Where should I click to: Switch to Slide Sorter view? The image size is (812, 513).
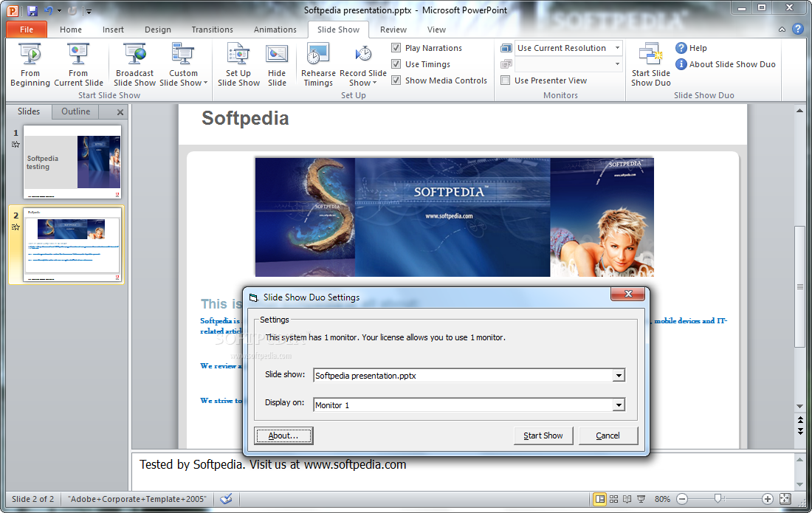click(x=613, y=499)
